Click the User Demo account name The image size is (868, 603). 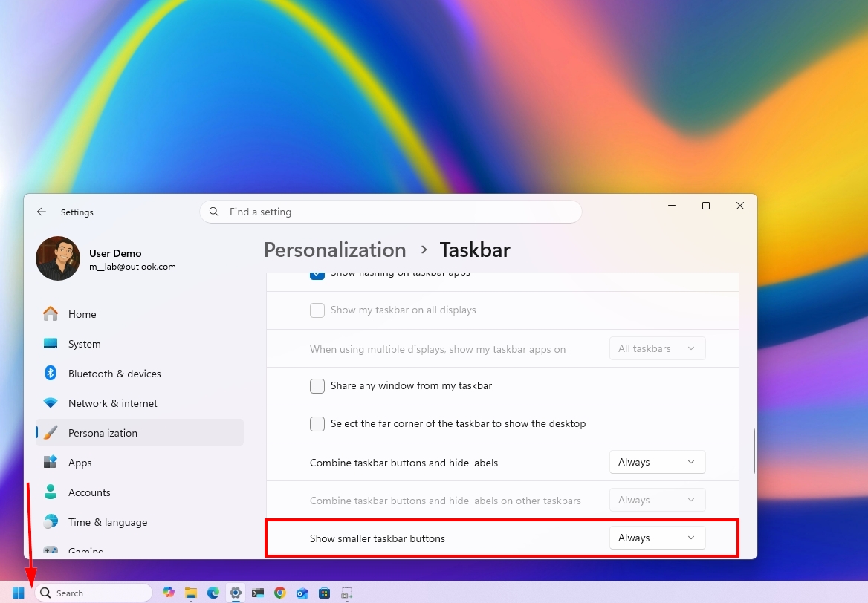point(115,253)
